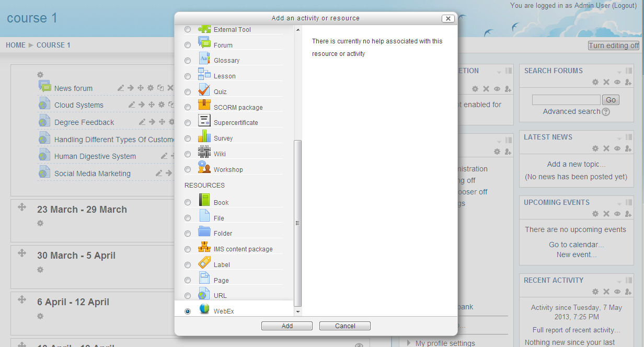Open News forum settings gear icon
Image resolution: width=644 pixels, height=347 pixels.
[x=151, y=88]
